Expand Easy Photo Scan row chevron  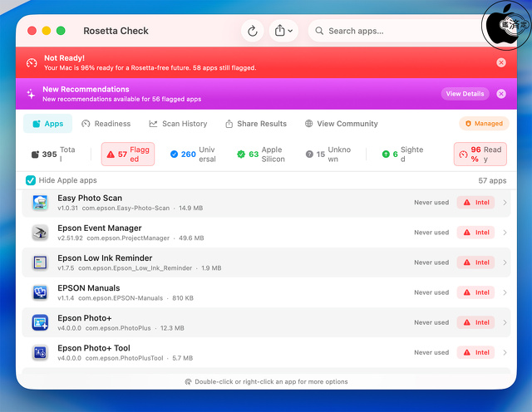coord(505,203)
